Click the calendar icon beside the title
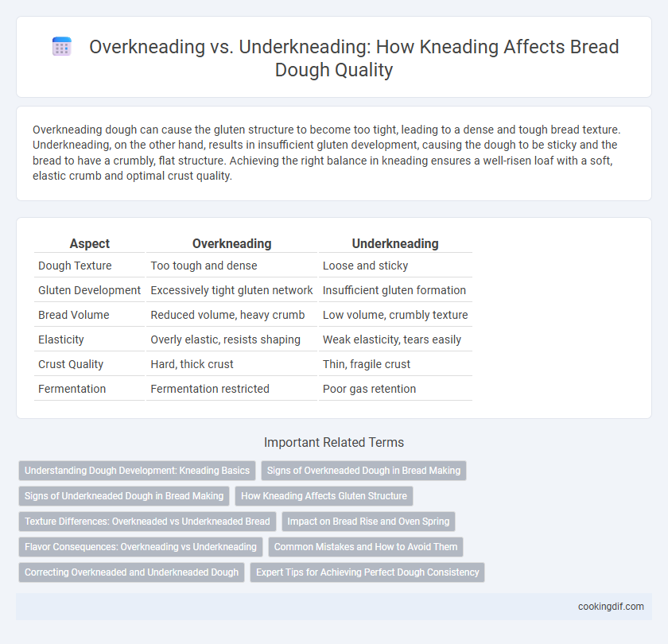 click(x=62, y=46)
